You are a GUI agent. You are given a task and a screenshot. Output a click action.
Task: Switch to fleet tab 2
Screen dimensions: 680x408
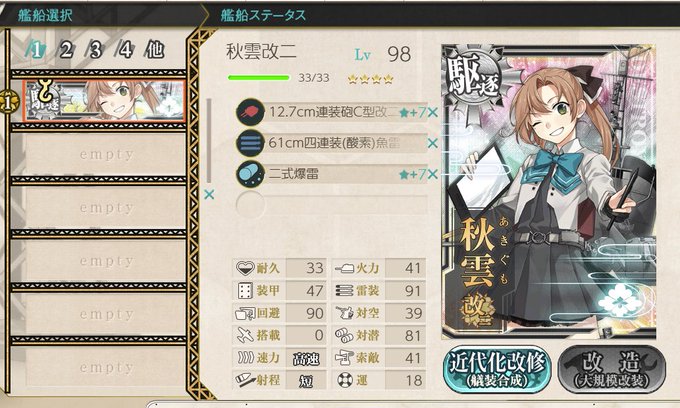click(x=65, y=50)
